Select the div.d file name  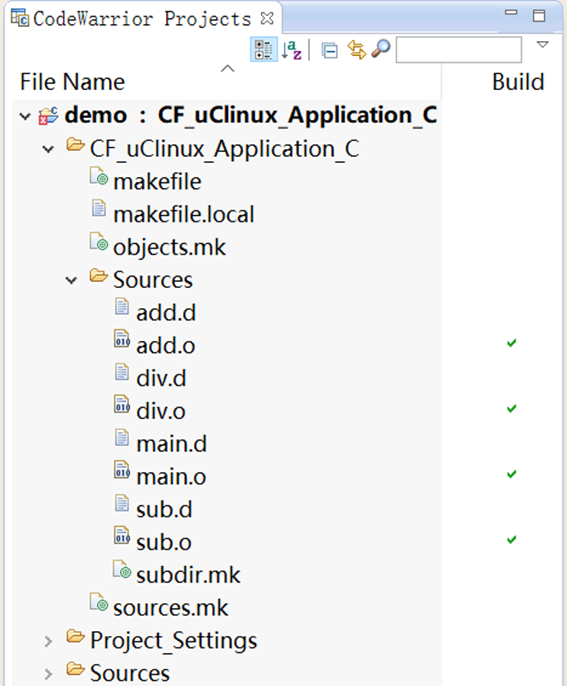[x=161, y=378]
